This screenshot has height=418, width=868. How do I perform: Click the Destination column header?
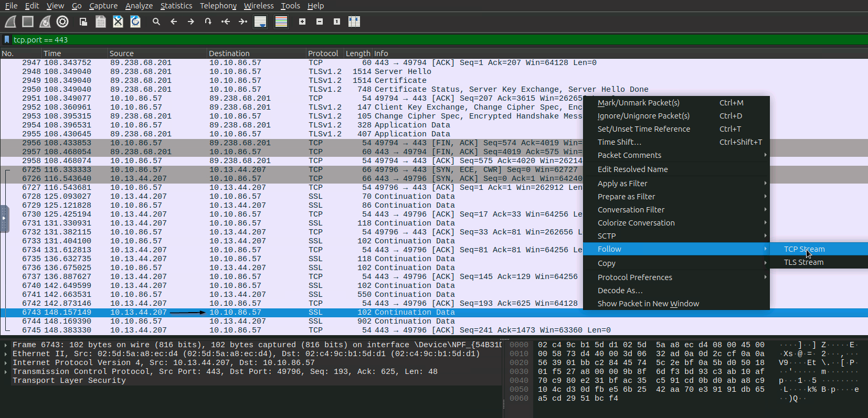229,53
